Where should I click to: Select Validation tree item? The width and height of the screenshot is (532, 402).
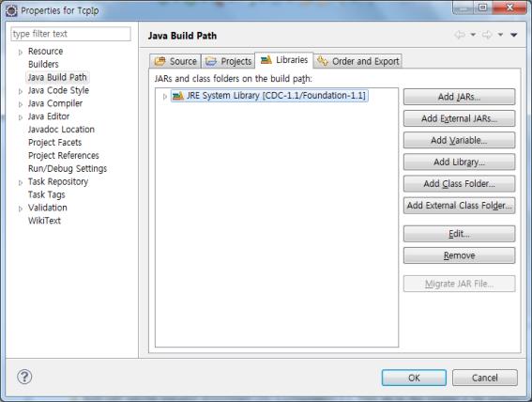click(x=48, y=208)
